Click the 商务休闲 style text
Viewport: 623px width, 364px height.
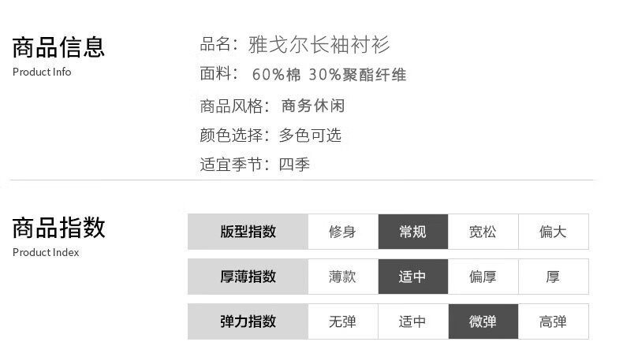(x=313, y=106)
